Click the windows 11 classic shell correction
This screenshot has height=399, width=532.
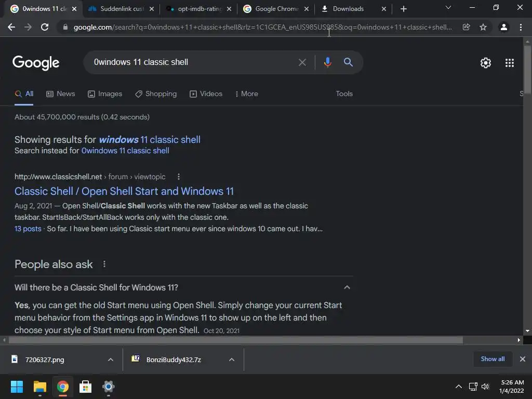pos(150,140)
